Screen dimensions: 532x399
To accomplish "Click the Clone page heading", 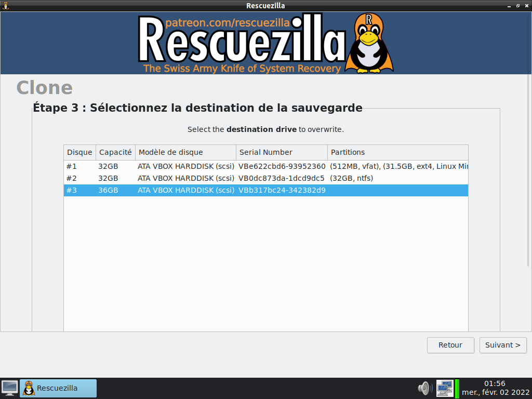I will [45, 88].
